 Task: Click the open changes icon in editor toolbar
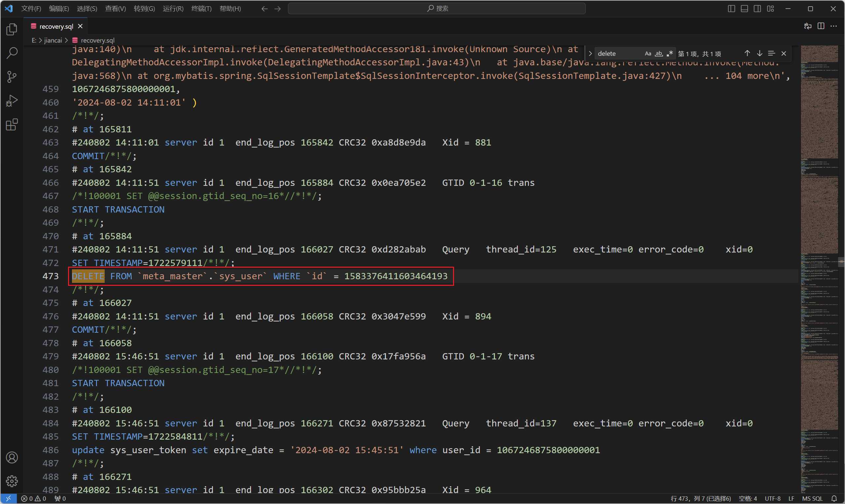[x=808, y=26]
